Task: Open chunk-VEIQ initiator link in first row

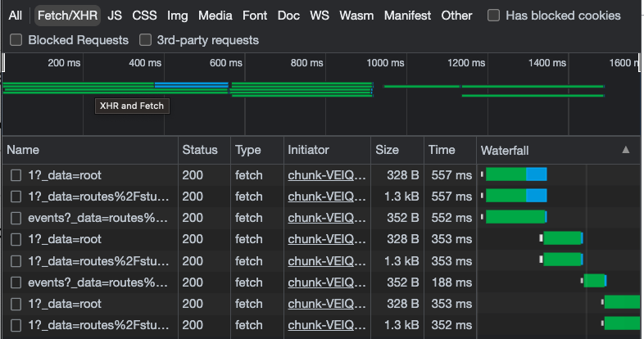Action: point(327,175)
